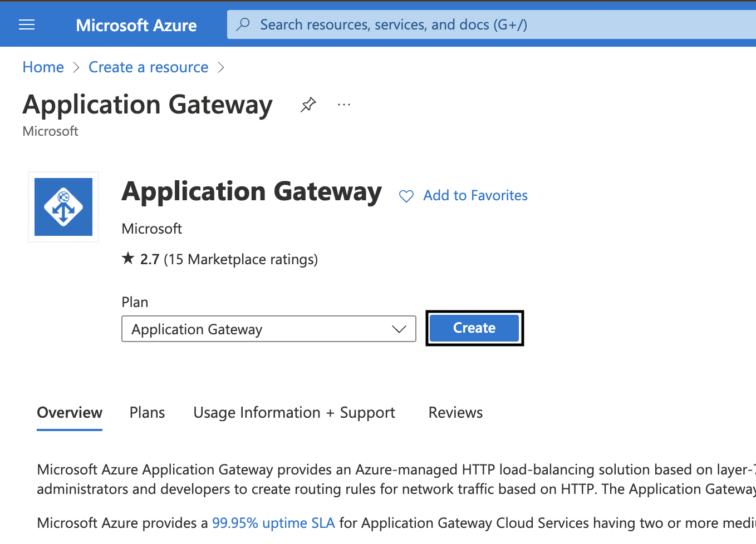
Task: Click the Add to Favorites text link
Action: [475, 195]
